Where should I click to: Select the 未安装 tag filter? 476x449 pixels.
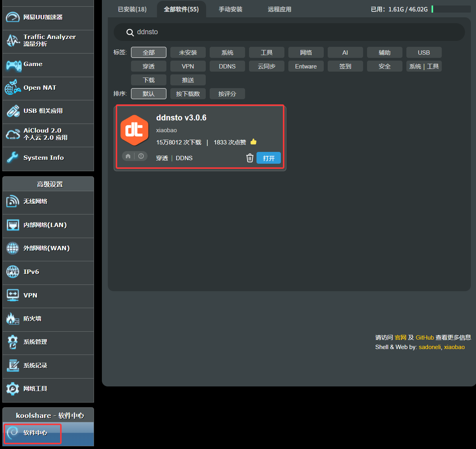click(188, 52)
